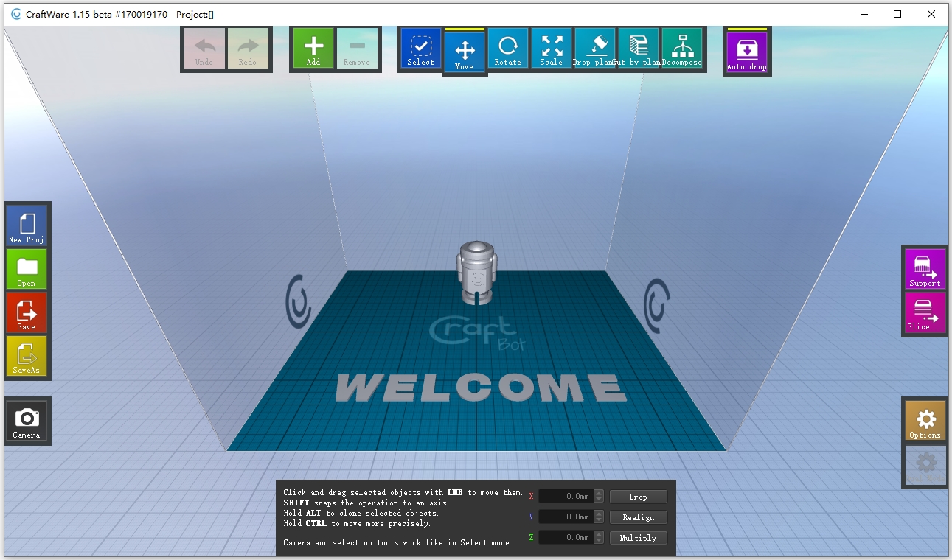Open a file with the green folder icon
The height and width of the screenshot is (560, 952).
pyautogui.click(x=27, y=269)
